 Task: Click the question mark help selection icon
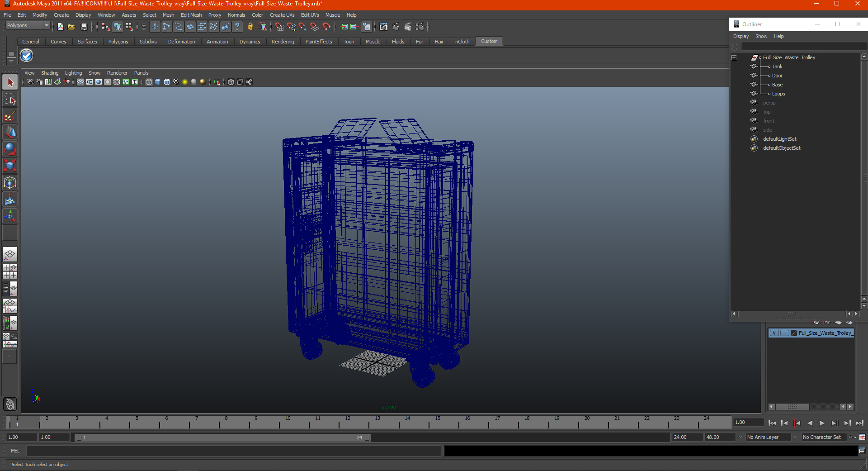237,27
